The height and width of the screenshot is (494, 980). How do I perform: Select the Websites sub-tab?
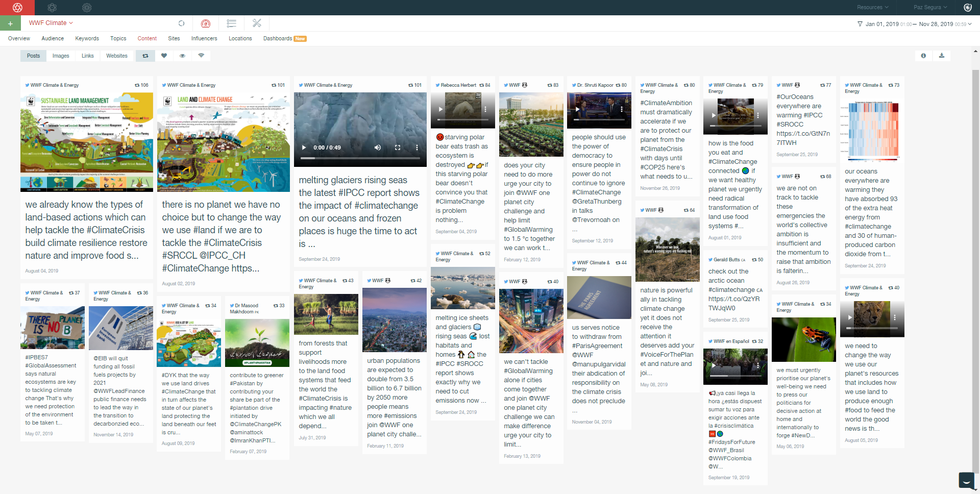pos(117,56)
